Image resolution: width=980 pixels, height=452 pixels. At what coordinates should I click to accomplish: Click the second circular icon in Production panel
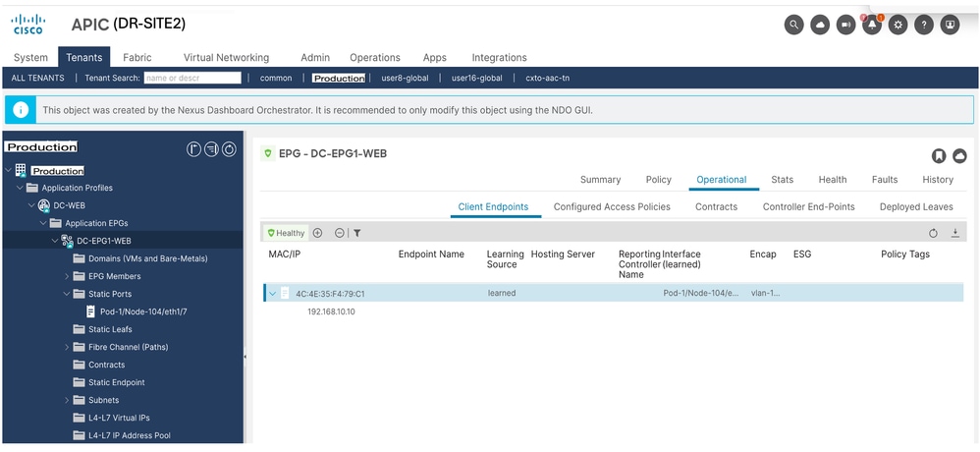pos(211,149)
